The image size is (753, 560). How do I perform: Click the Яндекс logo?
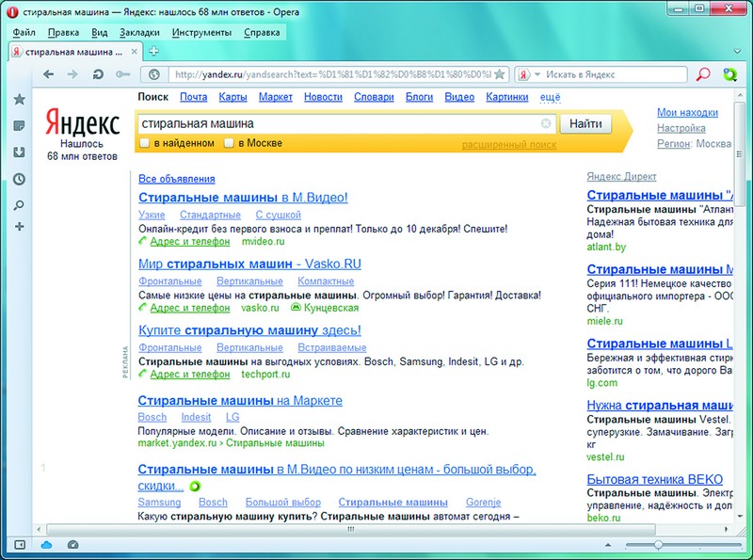[x=83, y=122]
